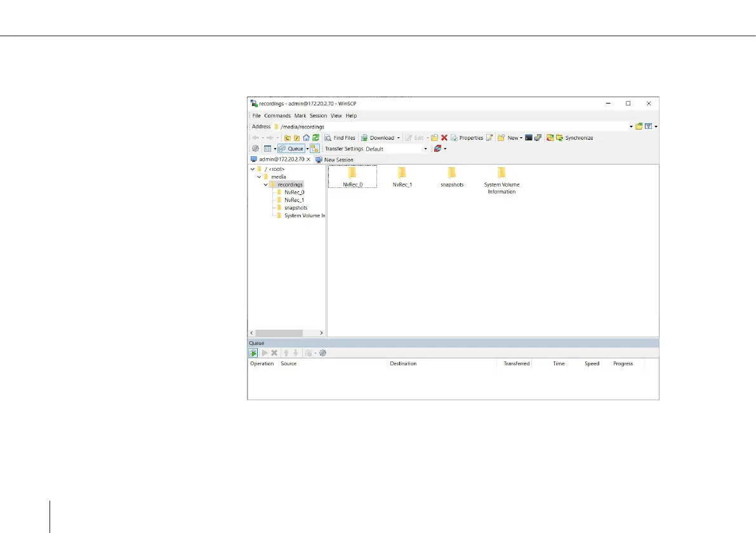Viewport: 756px width, 533px height.
Task: Toggle the Queue panel button
Action: [291, 149]
